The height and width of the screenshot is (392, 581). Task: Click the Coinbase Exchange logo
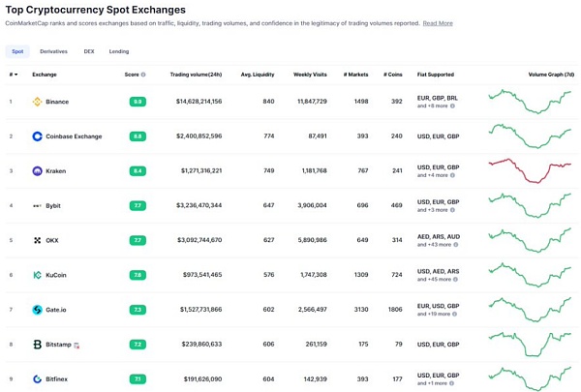38,136
